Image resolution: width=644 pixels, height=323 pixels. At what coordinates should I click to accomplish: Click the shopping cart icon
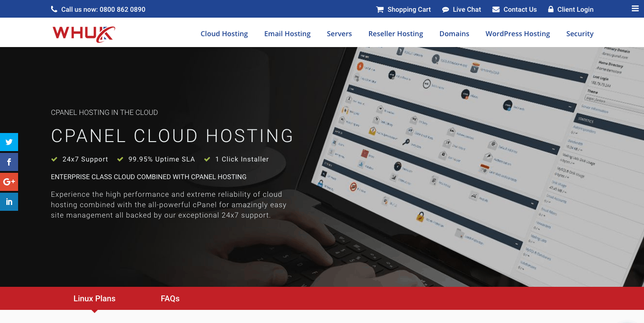tap(380, 9)
